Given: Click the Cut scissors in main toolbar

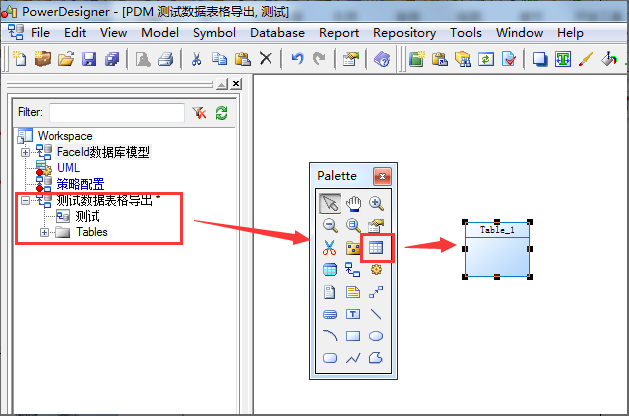Looking at the screenshot, I should 196,59.
